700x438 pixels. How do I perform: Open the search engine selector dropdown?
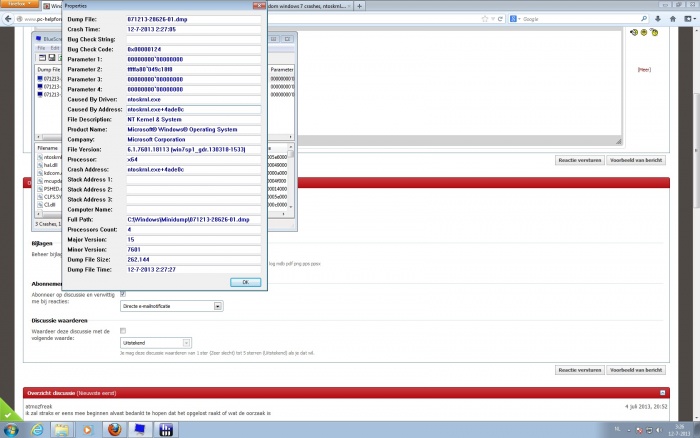click(515, 19)
